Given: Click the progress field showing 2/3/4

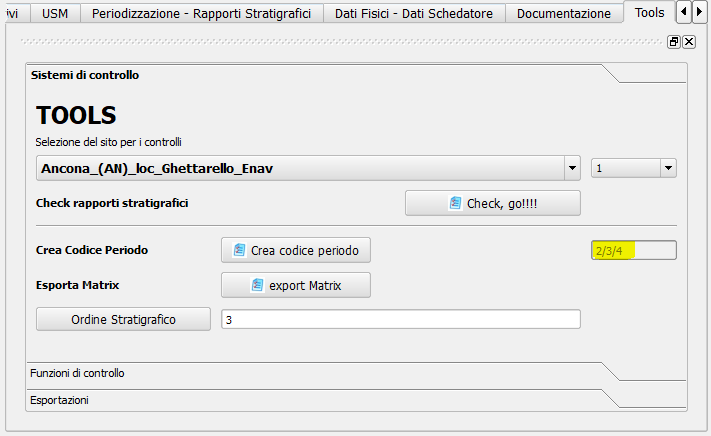Looking at the screenshot, I should pos(633,250).
